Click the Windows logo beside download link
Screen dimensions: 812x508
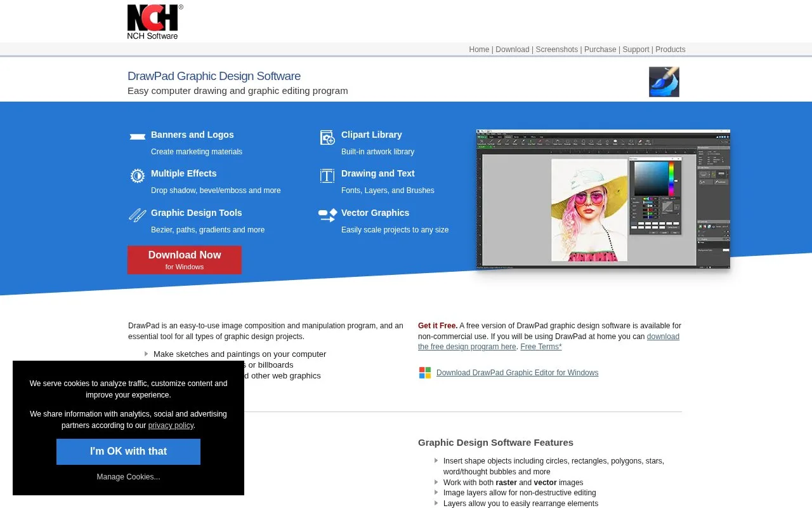425,373
